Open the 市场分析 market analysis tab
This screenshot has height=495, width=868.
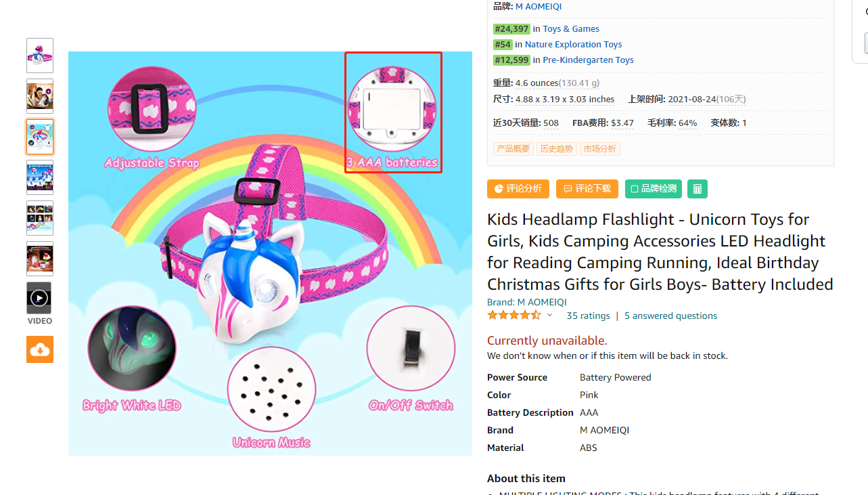click(600, 149)
